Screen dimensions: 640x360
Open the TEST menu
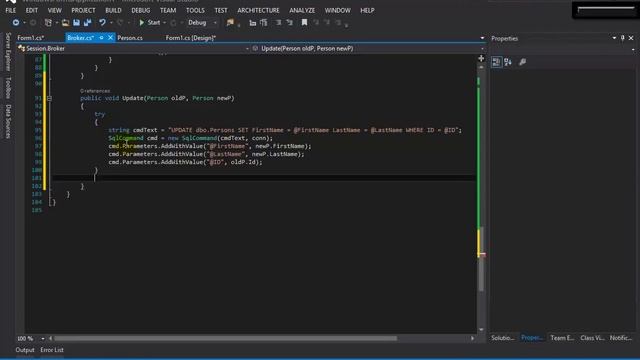221,10
